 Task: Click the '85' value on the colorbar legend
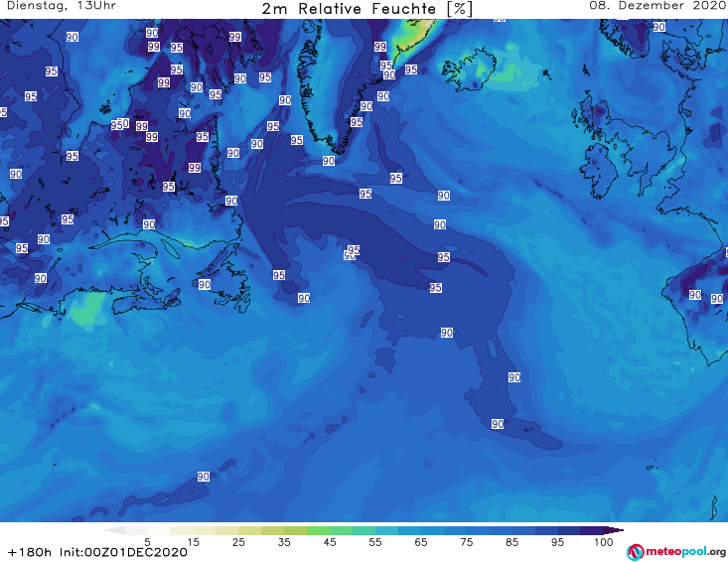512,542
